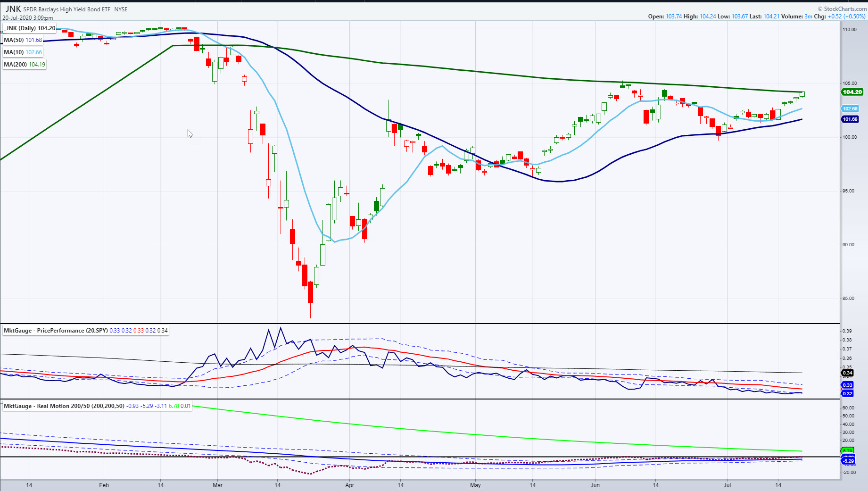Click the 110.00 level on price axis
The width and height of the screenshot is (868, 491).
(850, 29)
